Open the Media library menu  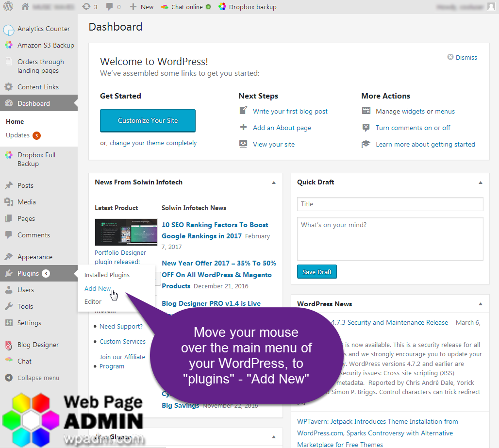pos(39,202)
